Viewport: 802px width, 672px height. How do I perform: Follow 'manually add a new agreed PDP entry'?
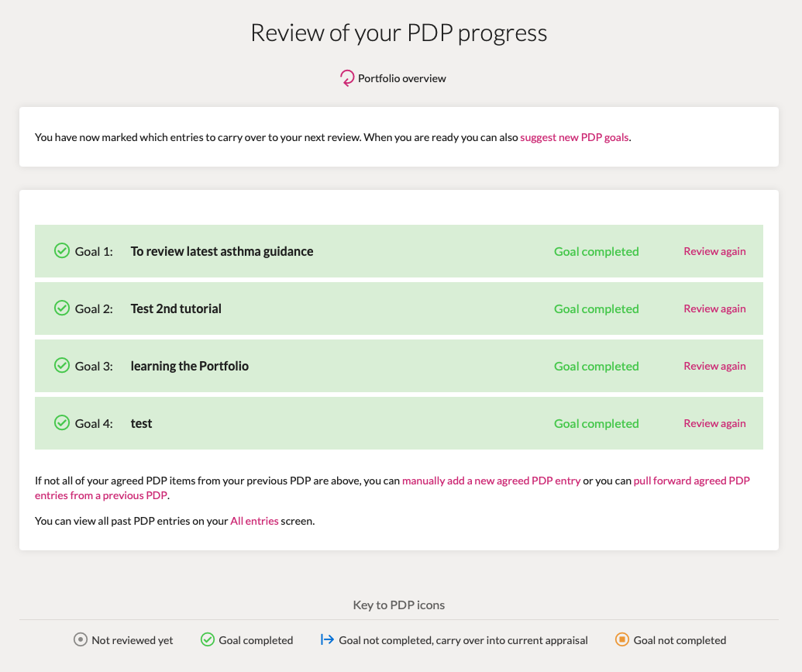pos(491,481)
